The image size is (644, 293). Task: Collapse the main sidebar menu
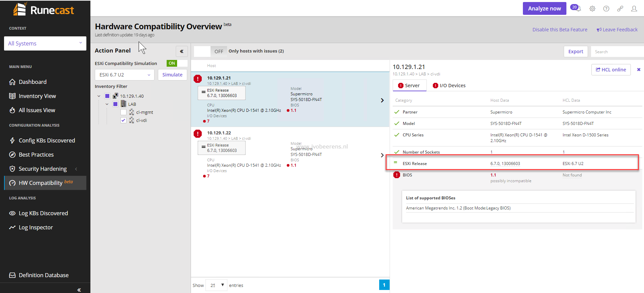[x=79, y=290]
